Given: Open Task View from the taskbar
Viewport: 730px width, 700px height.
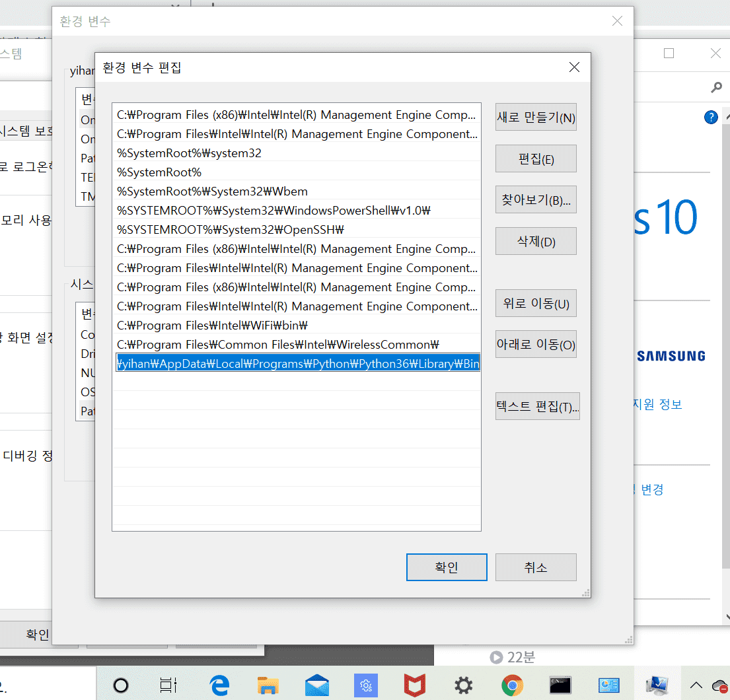Looking at the screenshot, I should click(168, 685).
